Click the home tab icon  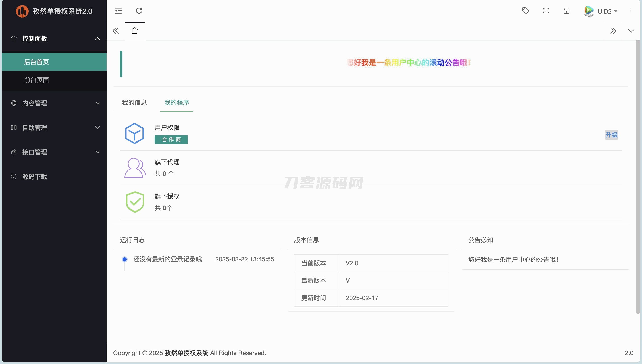tap(135, 31)
